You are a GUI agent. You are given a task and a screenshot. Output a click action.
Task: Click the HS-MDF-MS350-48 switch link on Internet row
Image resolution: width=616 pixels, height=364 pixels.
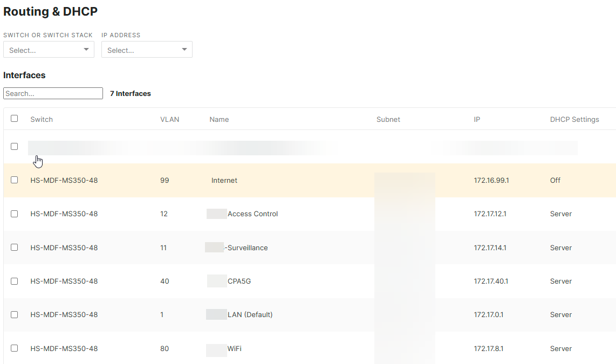coord(64,180)
